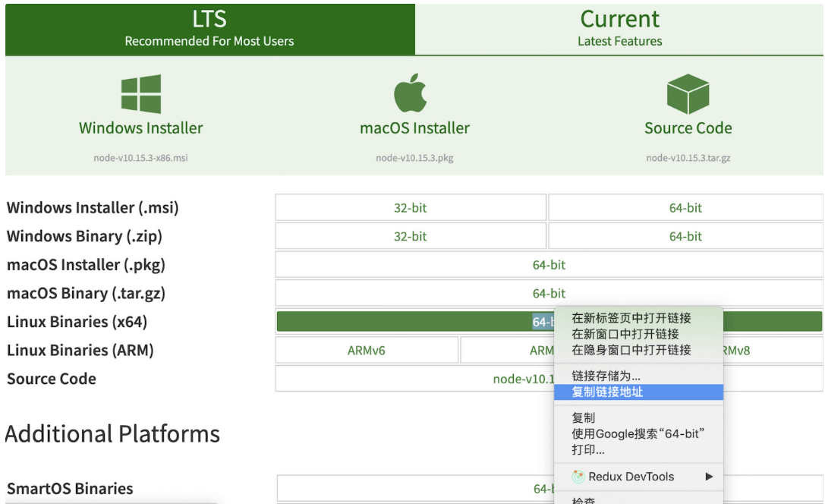Click the macOS Binary (.tar.gz) row label
Screen dimensions: 825x504
tap(86, 293)
